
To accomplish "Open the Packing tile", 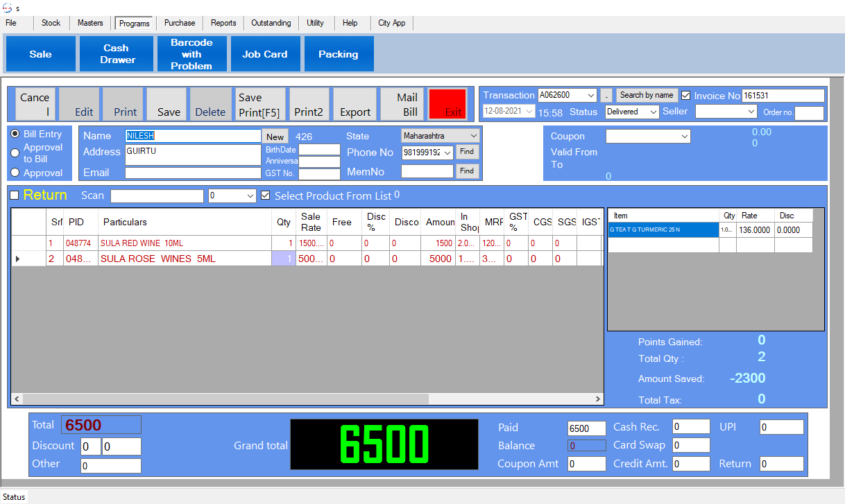I will tap(338, 54).
